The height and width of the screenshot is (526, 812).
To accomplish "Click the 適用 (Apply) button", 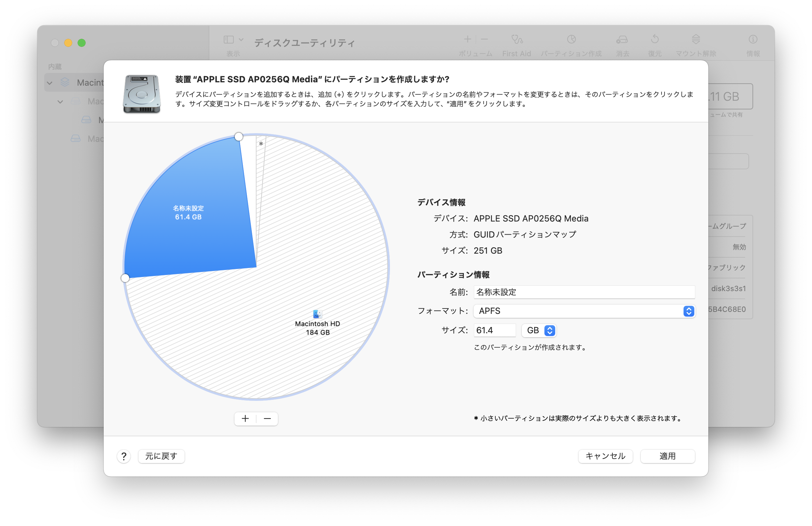I will 667,456.
